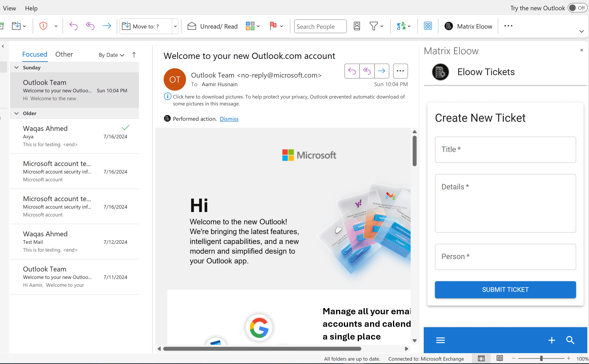Open the Filter Email dropdown arrow
Image resolution: width=589 pixels, height=364 pixels.
point(382,26)
